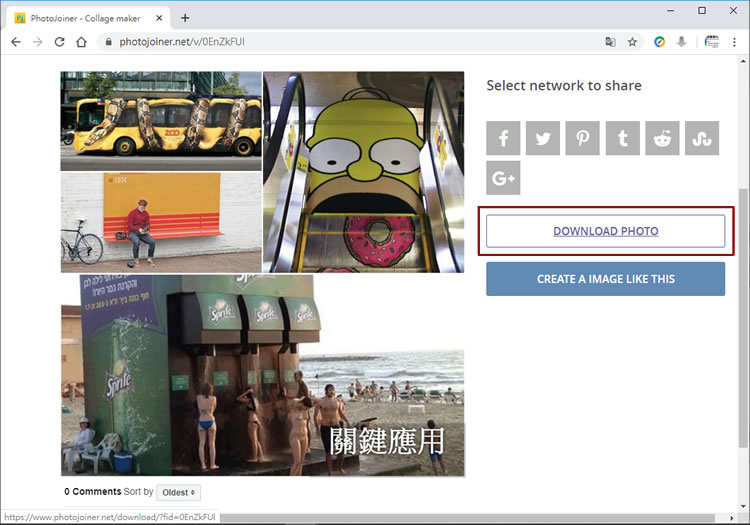Viewport: 750px width, 525px height.
Task: Open the calendar-like extension icon
Action: pos(712,42)
